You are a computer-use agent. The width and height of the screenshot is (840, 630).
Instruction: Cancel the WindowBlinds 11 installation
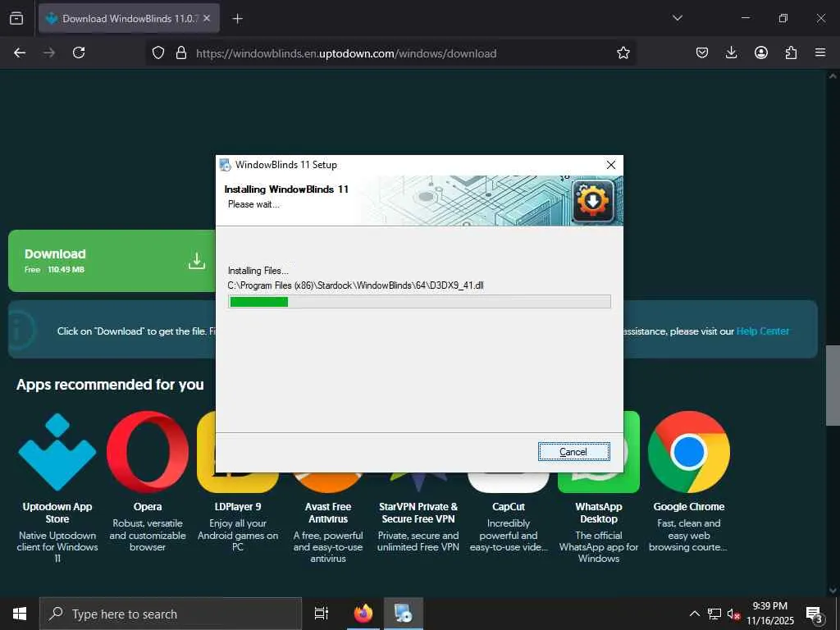click(573, 452)
